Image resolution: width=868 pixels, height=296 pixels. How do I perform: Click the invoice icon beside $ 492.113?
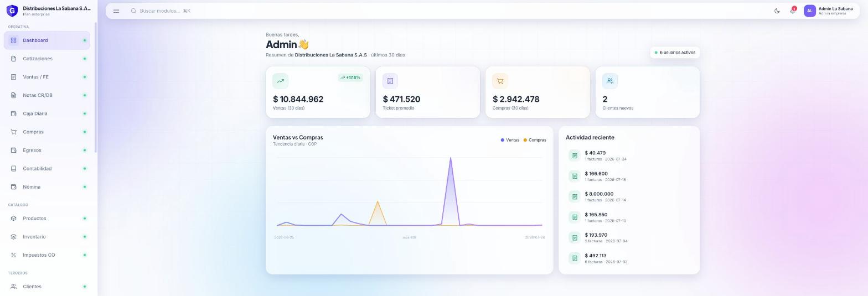click(x=575, y=258)
